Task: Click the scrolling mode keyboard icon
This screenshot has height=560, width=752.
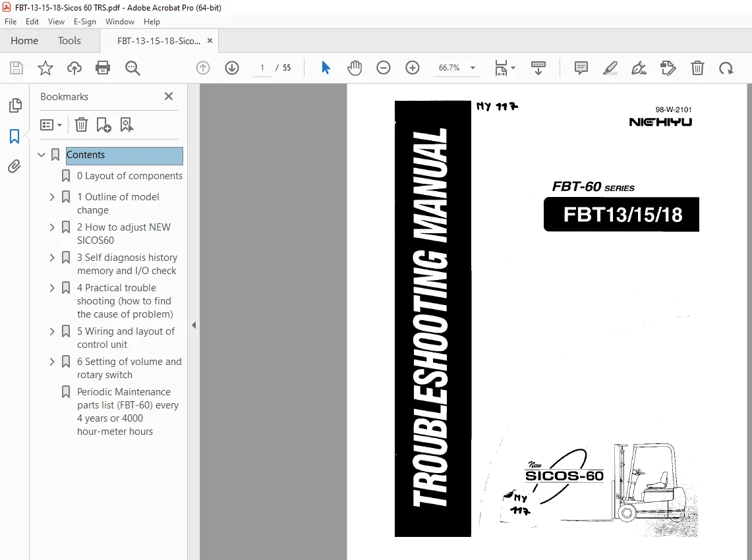Action: (538, 68)
